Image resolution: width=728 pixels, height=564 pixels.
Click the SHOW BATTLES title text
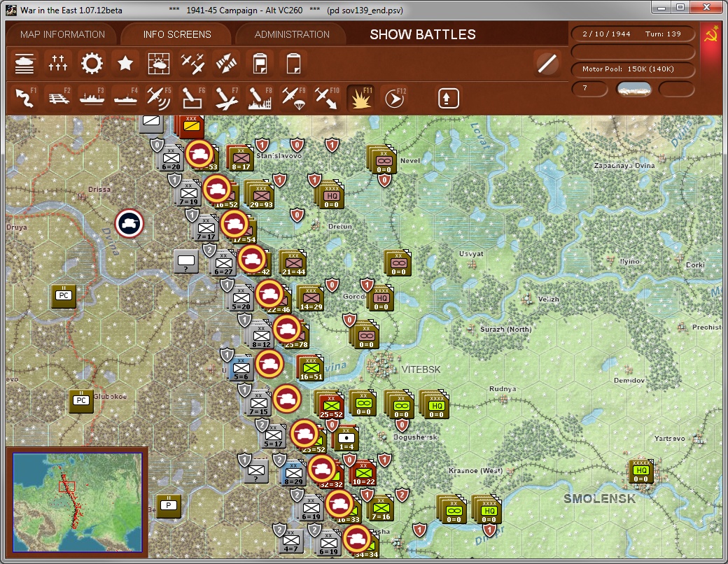pos(423,34)
